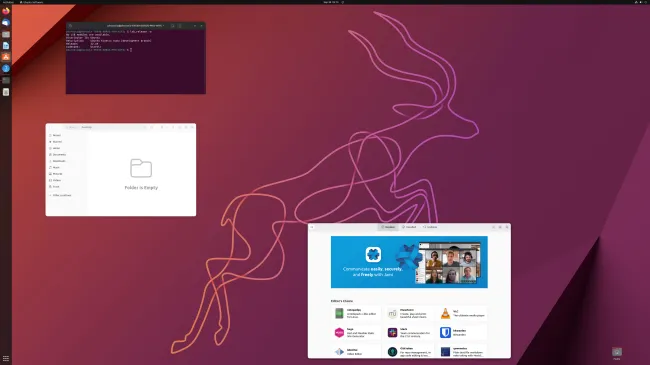This screenshot has width=650, height=365.
Task: Open the GitKraken app card
Action: (409, 351)
